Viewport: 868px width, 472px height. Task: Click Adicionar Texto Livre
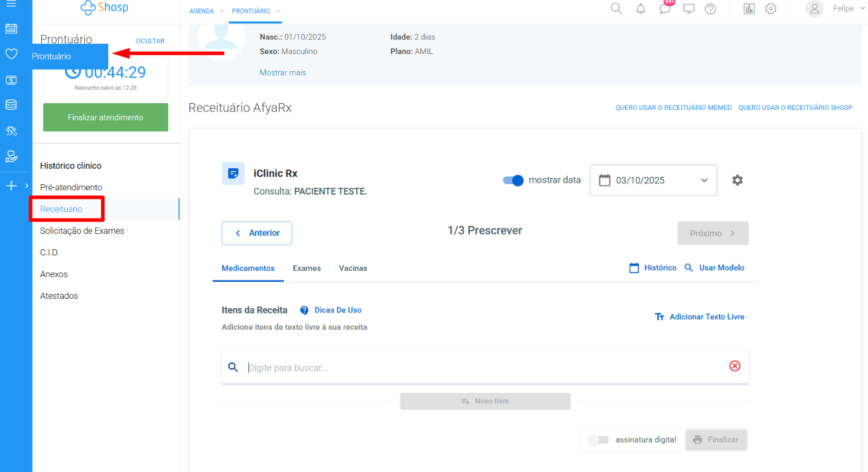pos(700,317)
